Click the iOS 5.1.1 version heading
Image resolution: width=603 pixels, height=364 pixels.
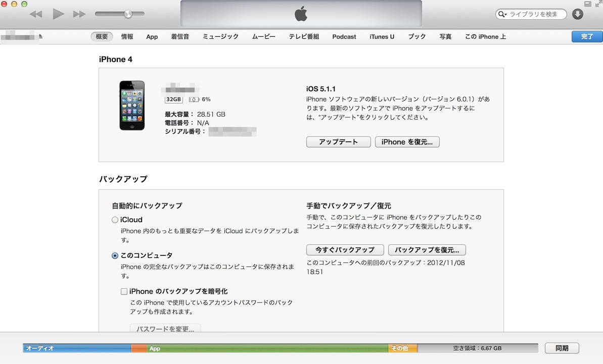point(321,89)
